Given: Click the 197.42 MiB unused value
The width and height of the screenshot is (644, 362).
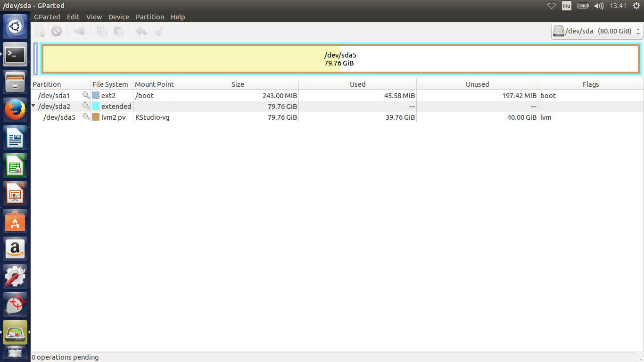Looking at the screenshot, I should 520,95.
